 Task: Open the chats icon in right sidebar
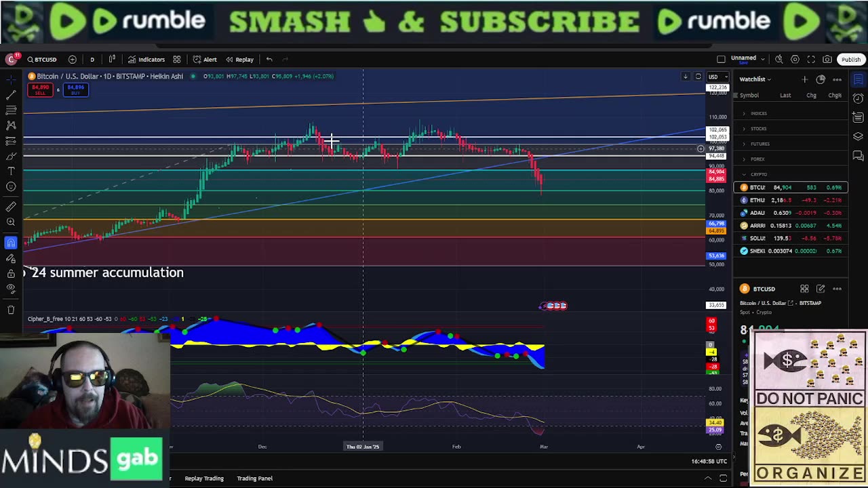(x=858, y=157)
